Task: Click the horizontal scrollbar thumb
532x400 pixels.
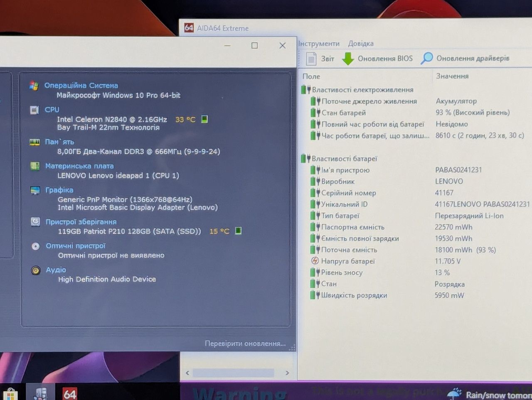Action: tap(233, 373)
